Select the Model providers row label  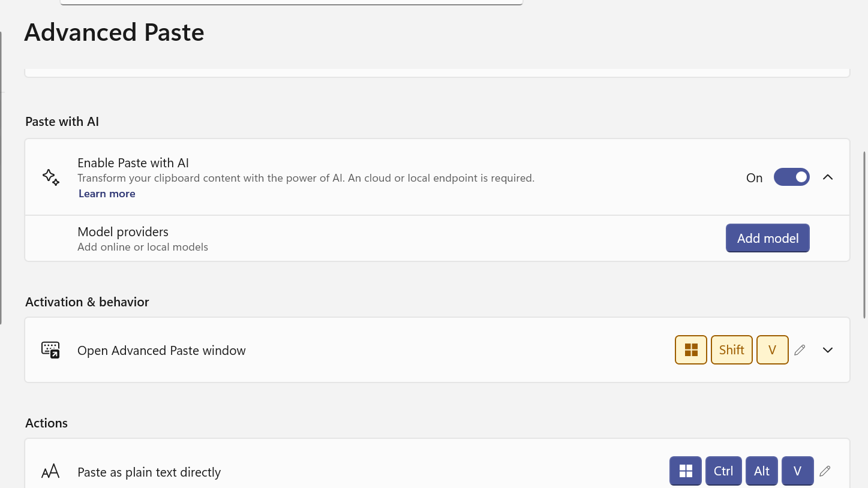(x=123, y=232)
